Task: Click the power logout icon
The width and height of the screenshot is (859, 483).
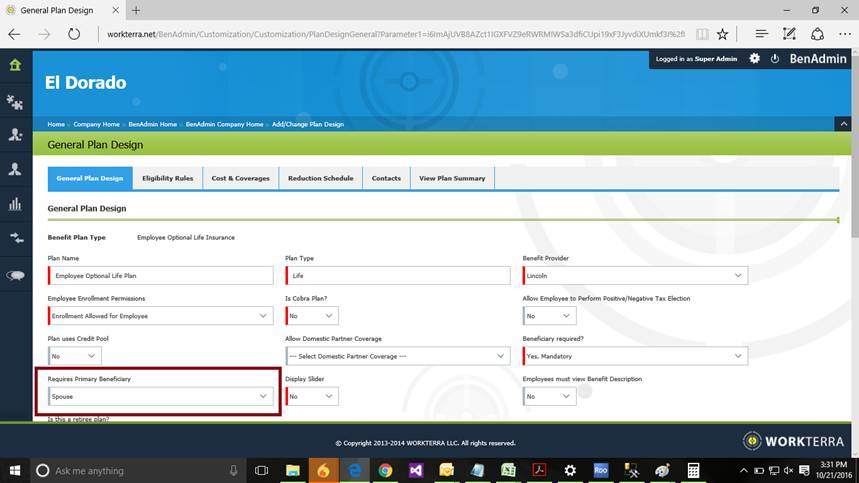Action: (x=775, y=59)
